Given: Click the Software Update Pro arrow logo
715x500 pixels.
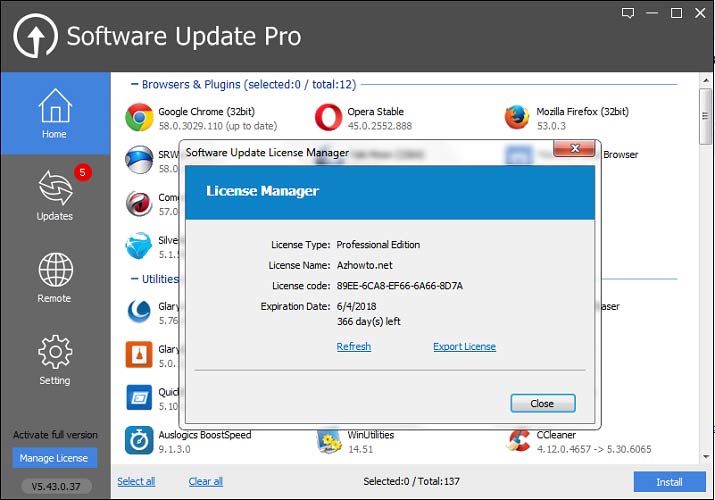Looking at the screenshot, I should pyautogui.click(x=36, y=36).
